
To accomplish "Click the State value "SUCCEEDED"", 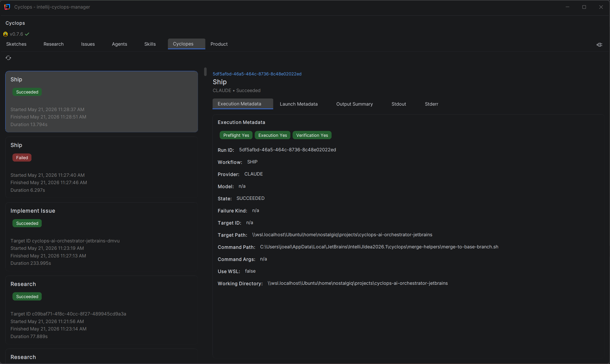I will [x=250, y=198].
